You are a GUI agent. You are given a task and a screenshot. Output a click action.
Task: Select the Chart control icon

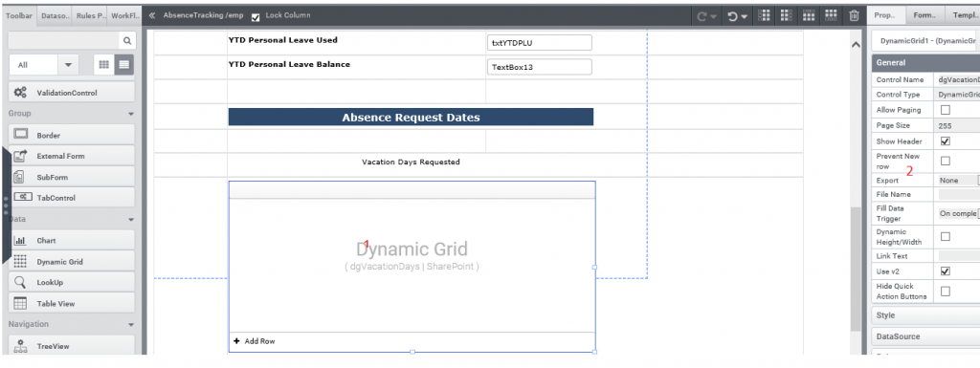point(20,241)
